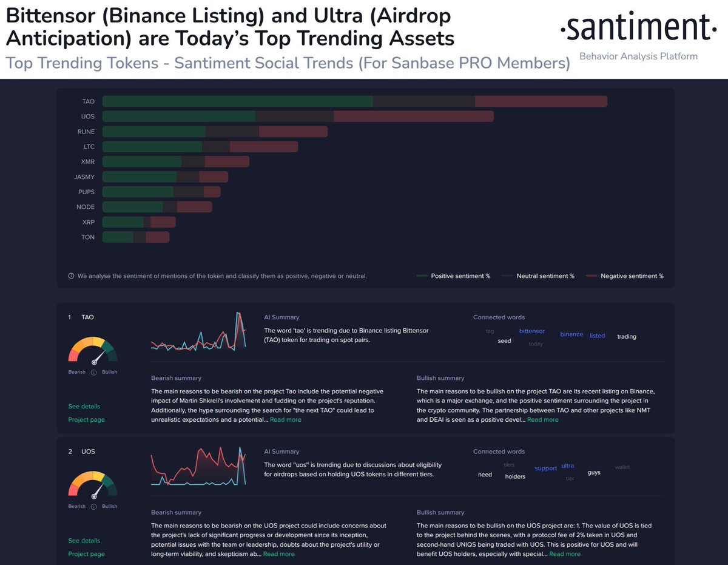The image size is (728, 565).
Task: Click the NODE sentiment bar
Action: (157, 207)
